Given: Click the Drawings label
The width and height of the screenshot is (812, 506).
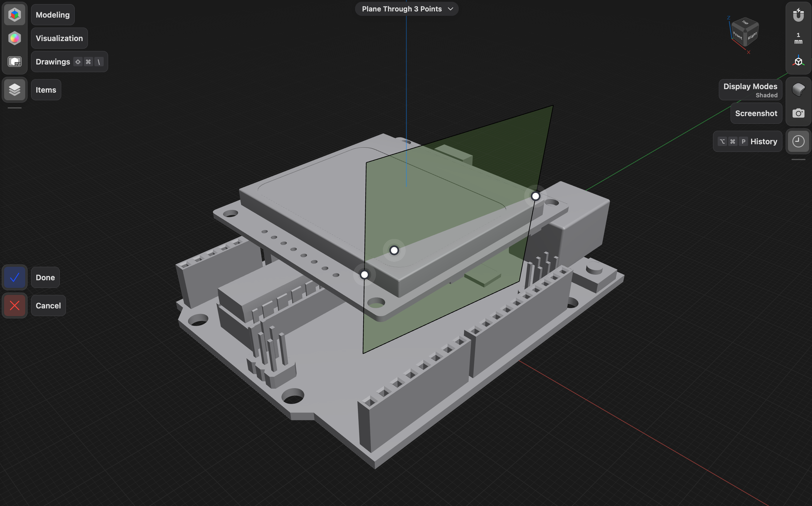Looking at the screenshot, I should coord(69,62).
